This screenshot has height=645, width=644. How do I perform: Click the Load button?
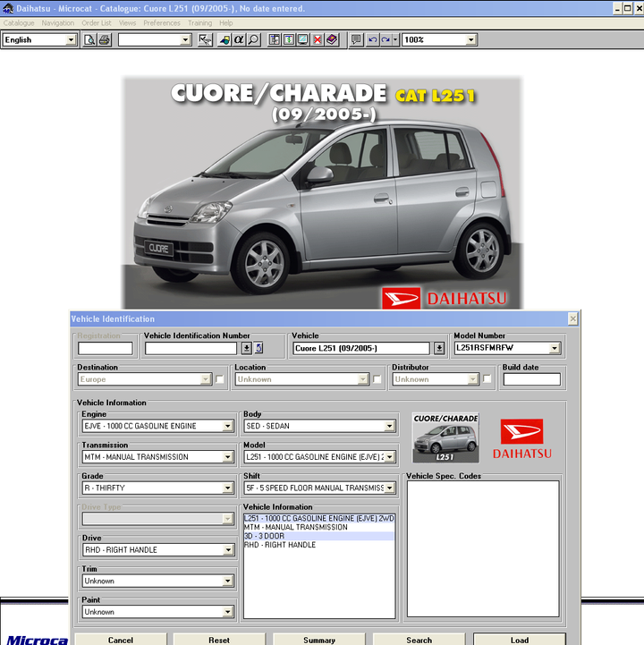(520, 640)
